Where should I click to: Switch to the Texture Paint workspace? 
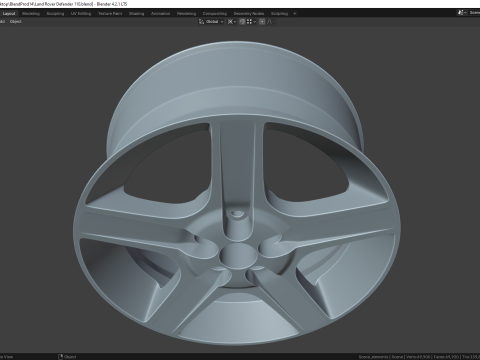tap(110, 14)
